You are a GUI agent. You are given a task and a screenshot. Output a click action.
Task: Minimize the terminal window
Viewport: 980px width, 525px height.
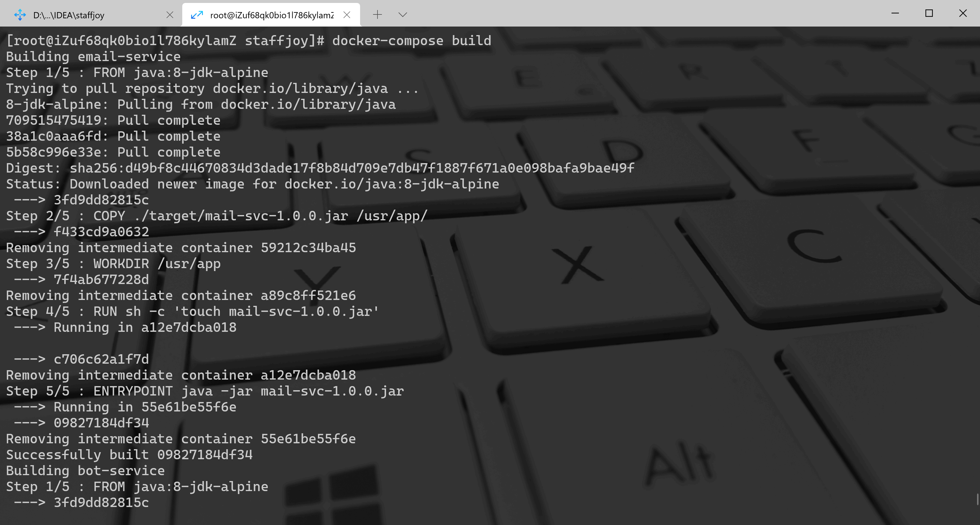point(895,13)
